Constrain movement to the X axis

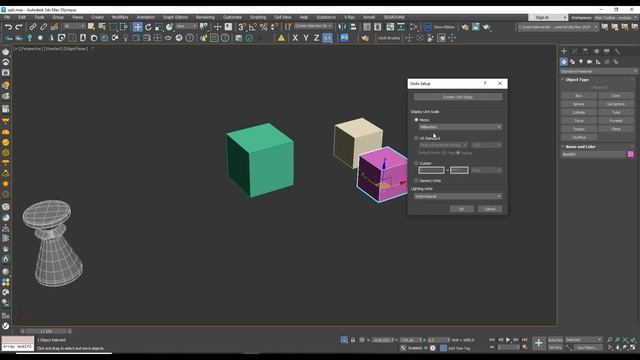point(295,38)
